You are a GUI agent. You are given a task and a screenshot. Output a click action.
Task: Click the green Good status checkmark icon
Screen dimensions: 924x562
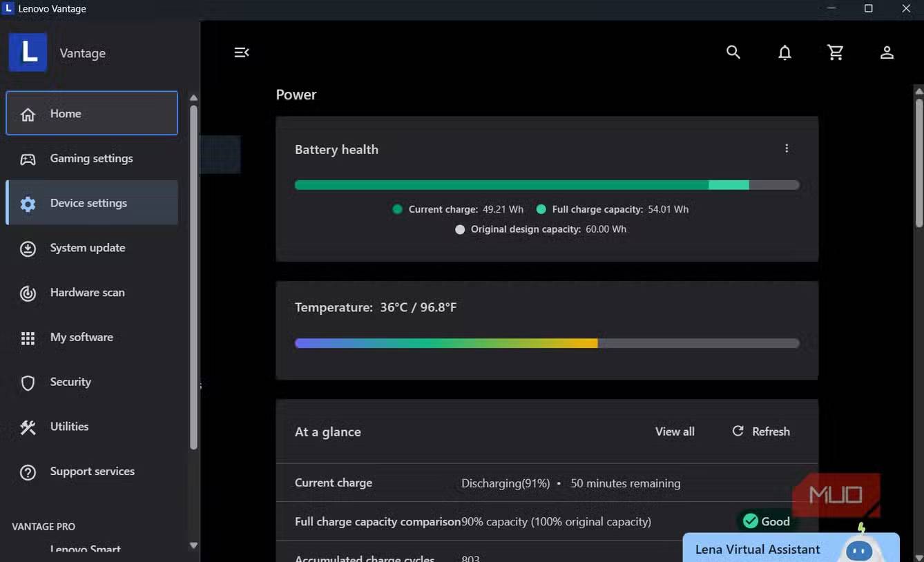(750, 521)
